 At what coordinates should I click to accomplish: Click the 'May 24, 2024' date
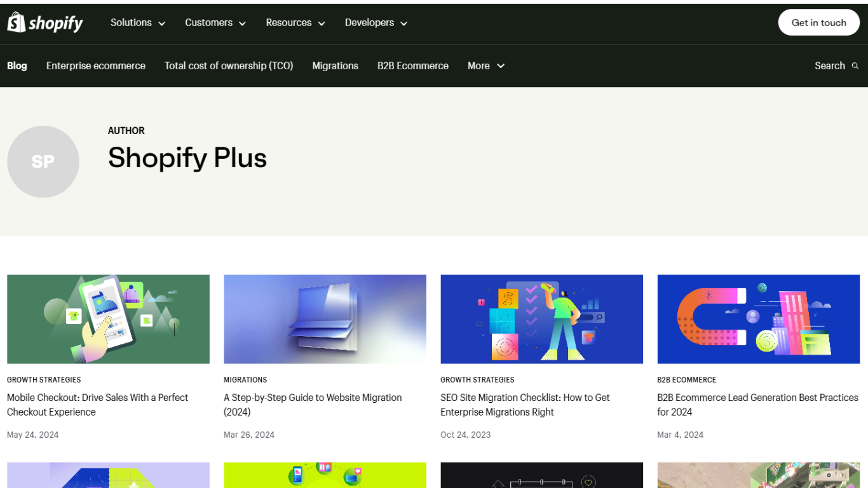pos(33,435)
